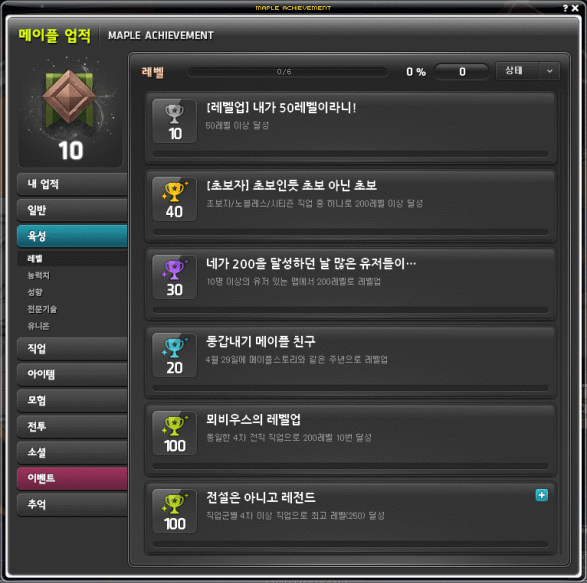Select the 일반 category tab
Viewport: 587px width, 583px height.
tap(72, 210)
